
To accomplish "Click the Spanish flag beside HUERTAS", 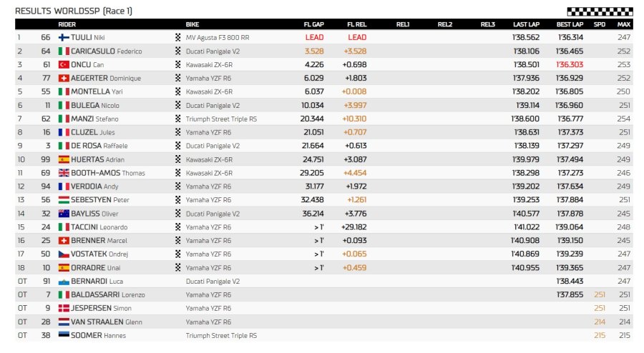I will [64, 159].
